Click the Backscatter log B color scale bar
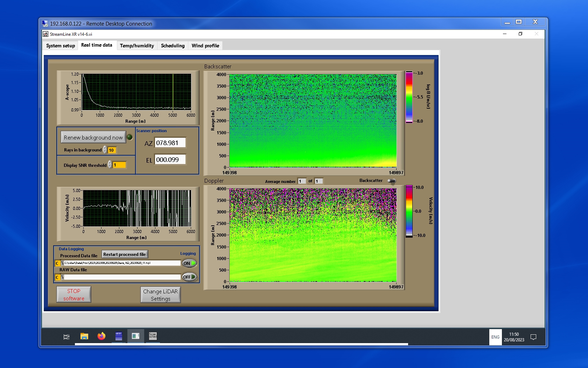Image resolution: width=588 pixels, height=368 pixels. pyautogui.click(x=409, y=97)
